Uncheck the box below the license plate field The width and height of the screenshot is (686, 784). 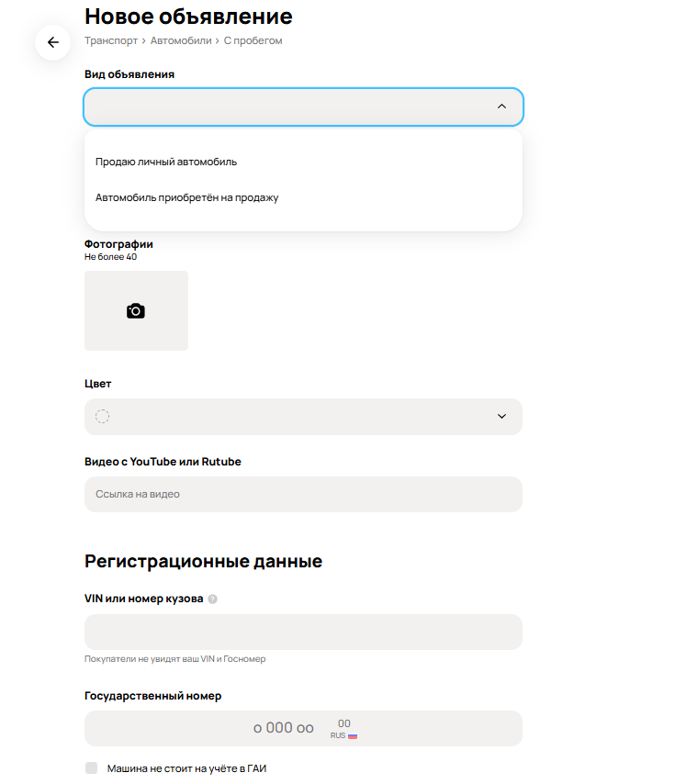pos(90,767)
